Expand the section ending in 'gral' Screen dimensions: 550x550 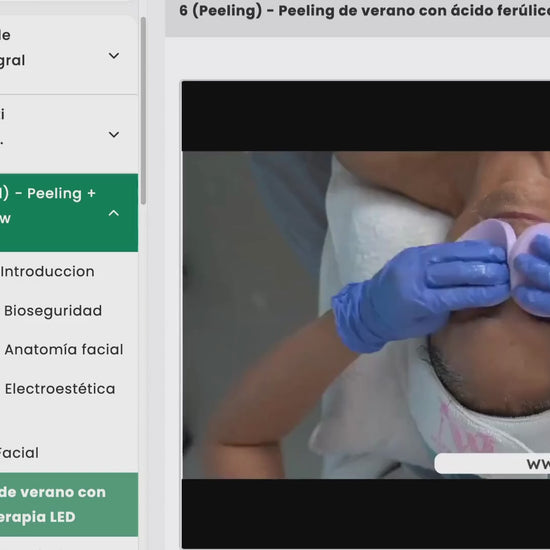click(x=114, y=55)
